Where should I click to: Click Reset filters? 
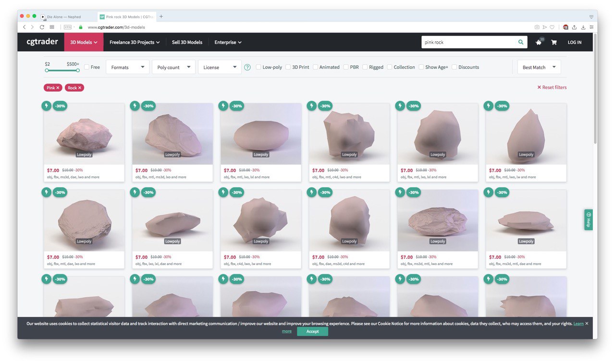point(552,87)
